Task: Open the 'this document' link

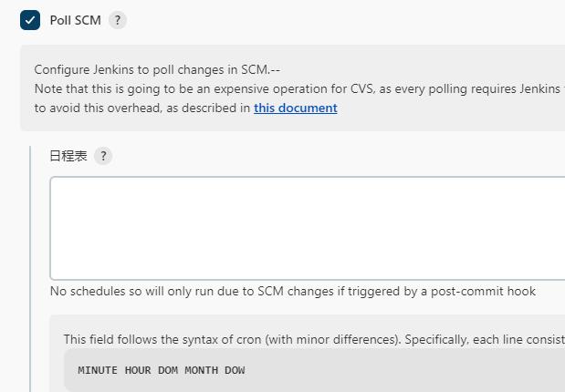Action: click(295, 108)
